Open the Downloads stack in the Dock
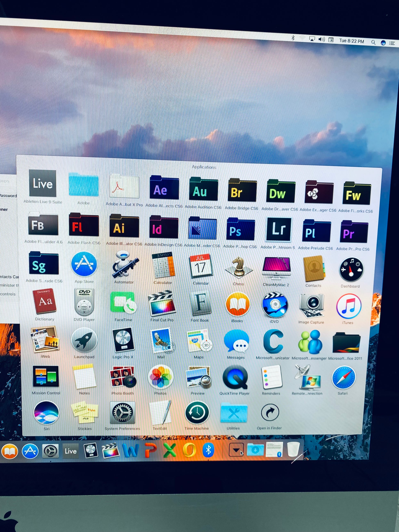 tap(255, 449)
